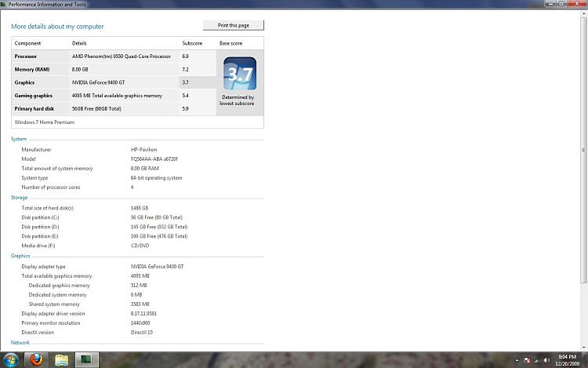This screenshot has height=368, width=588.
Task: Click the 64-bit operating system value
Action: (156, 178)
